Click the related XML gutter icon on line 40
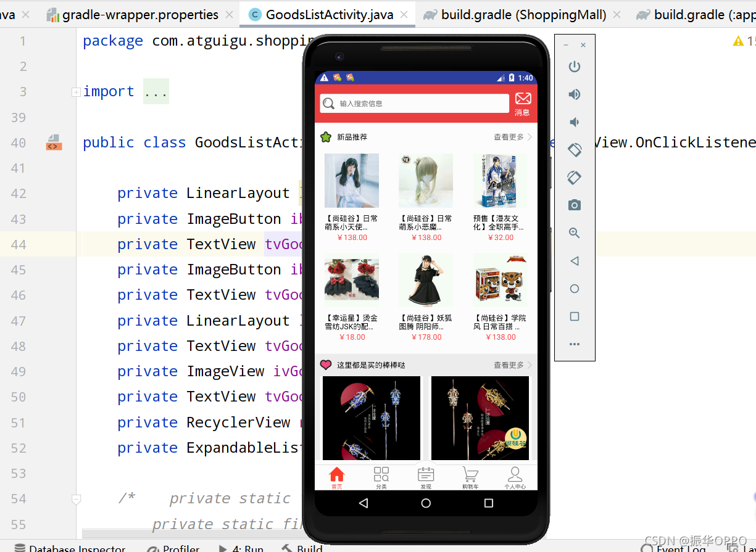756x552 pixels. (x=54, y=142)
